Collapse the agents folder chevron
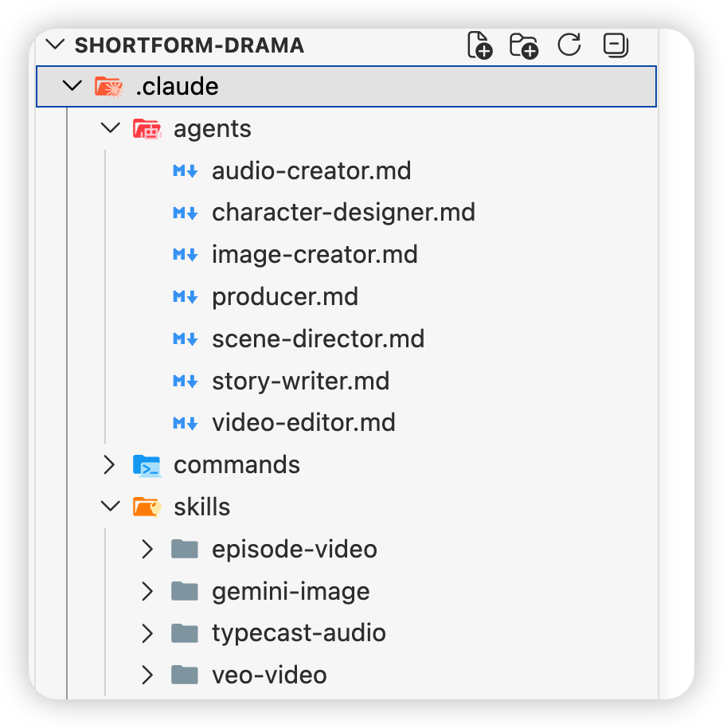 pos(111,128)
